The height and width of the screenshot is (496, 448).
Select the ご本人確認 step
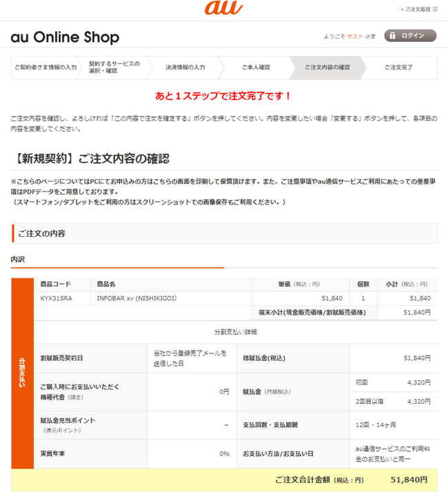tap(256, 68)
